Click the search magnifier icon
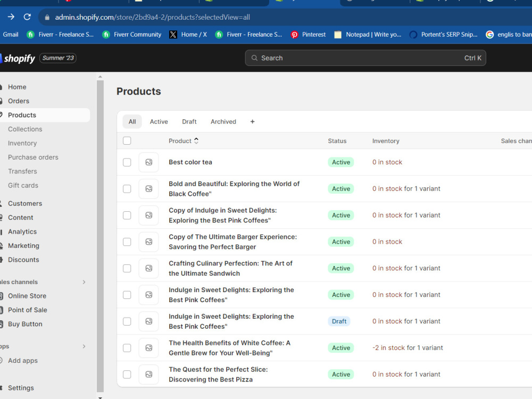 pos(254,58)
